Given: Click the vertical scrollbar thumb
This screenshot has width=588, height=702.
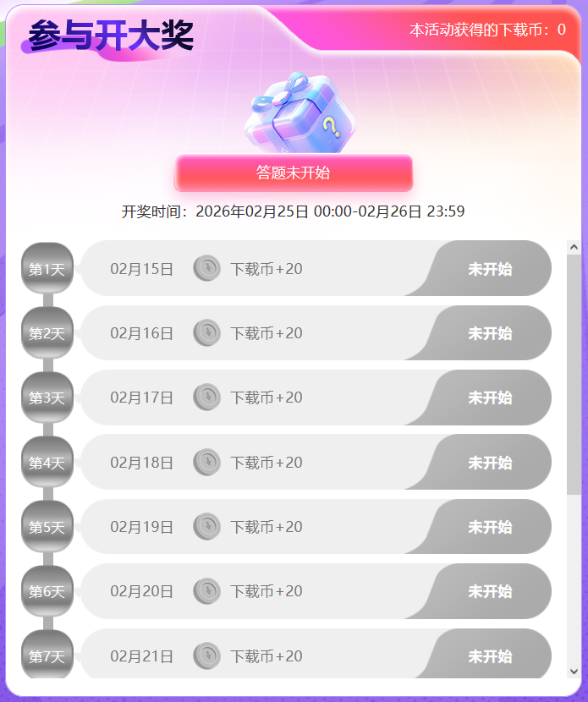Looking at the screenshot, I should [x=574, y=372].
